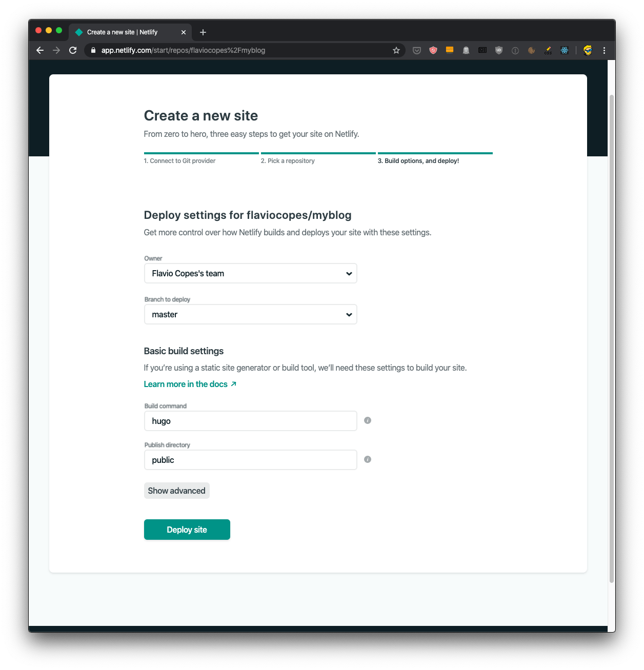The height and width of the screenshot is (670, 644).
Task: Open the React DevTools extension
Action: point(565,50)
